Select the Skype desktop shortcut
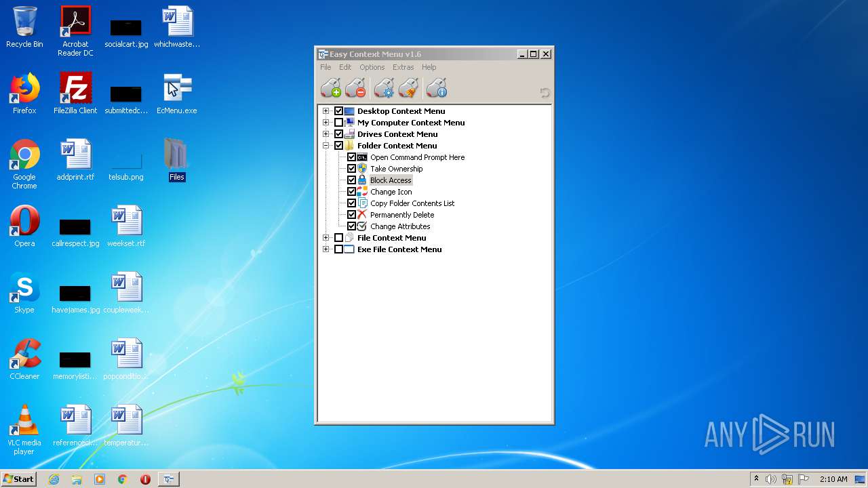The width and height of the screenshot is (868, 488). click(24, 293)
